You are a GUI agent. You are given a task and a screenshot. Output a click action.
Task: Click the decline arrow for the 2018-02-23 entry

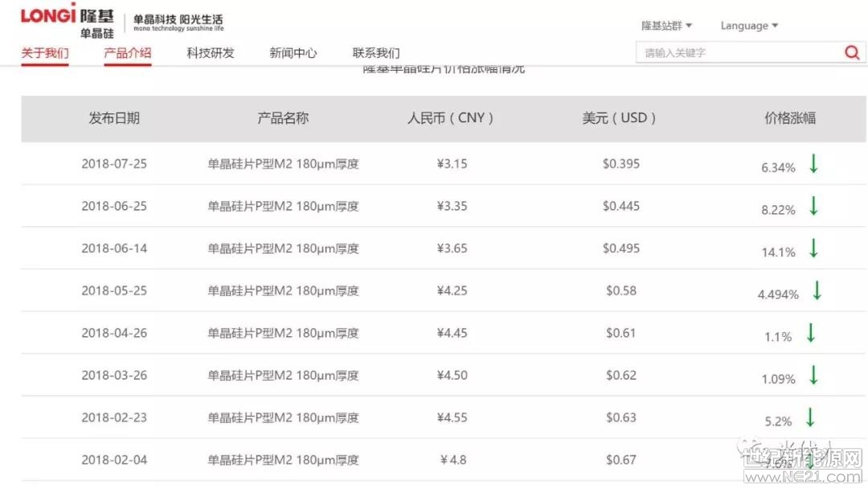pos(813,417)
